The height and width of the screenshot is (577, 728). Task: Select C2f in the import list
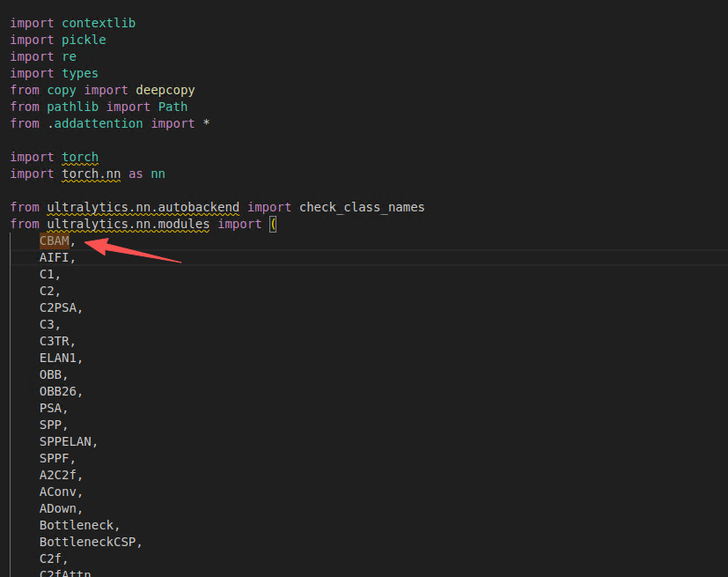pyautogui.click(x=50, y=559)
